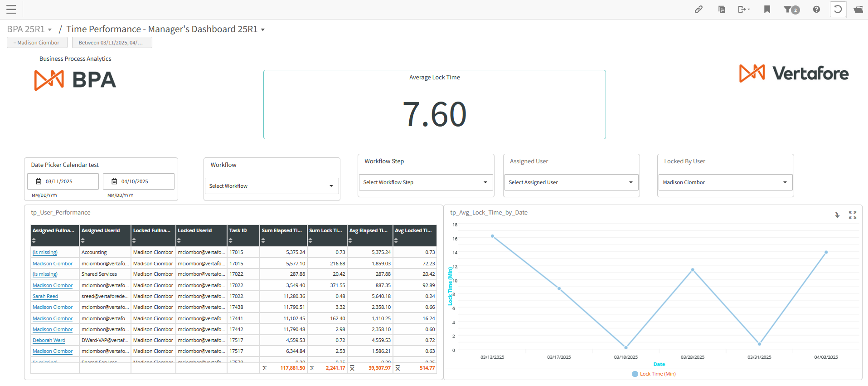
Task: Open calendar icon for end date 04/10/2025
Action: (x=114, y=181)
